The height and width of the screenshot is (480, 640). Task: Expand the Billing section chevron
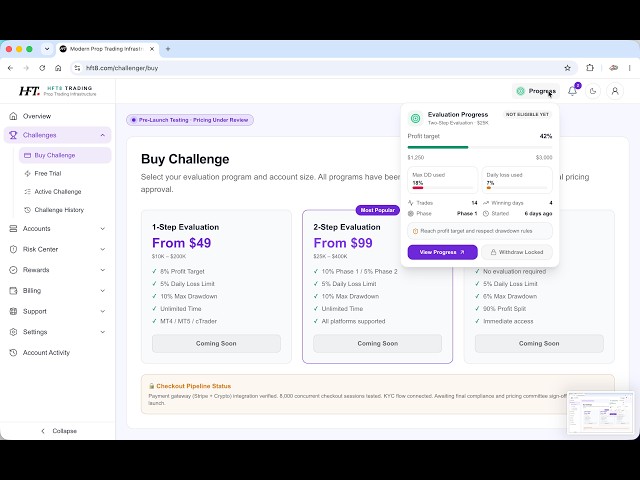tap(102, 291)
